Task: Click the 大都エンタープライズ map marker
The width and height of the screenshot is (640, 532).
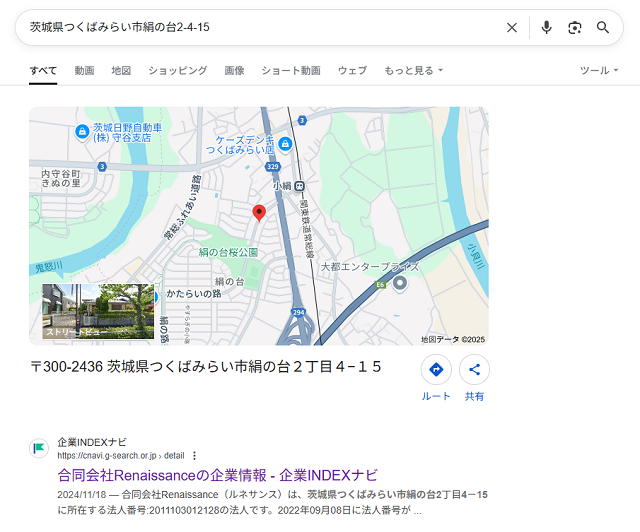Action: [400, 283]
